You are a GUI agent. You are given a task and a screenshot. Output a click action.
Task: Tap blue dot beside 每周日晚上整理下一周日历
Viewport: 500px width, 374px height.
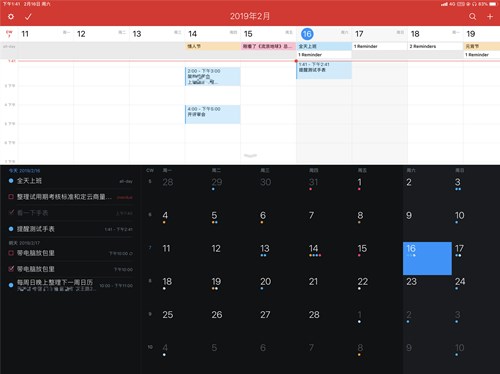pos(11,285)
